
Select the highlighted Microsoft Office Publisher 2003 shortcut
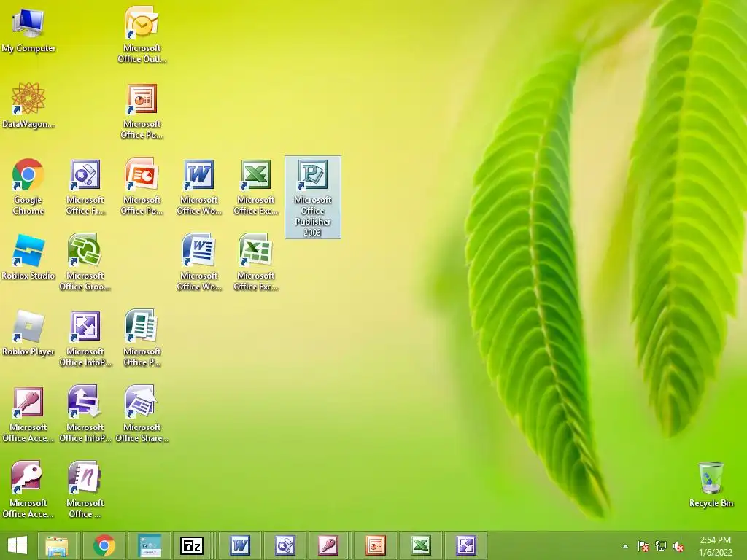pos(313,197)
